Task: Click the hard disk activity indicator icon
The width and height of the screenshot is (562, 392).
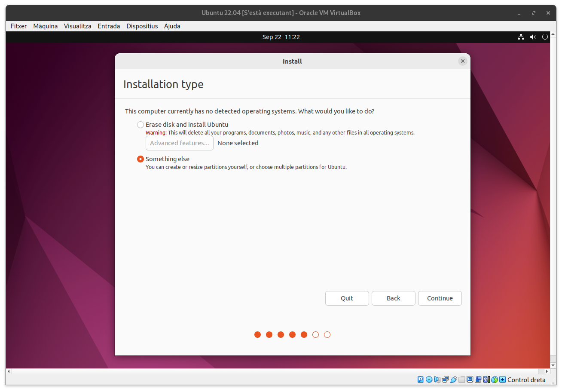Action: (x=421, y=380)
